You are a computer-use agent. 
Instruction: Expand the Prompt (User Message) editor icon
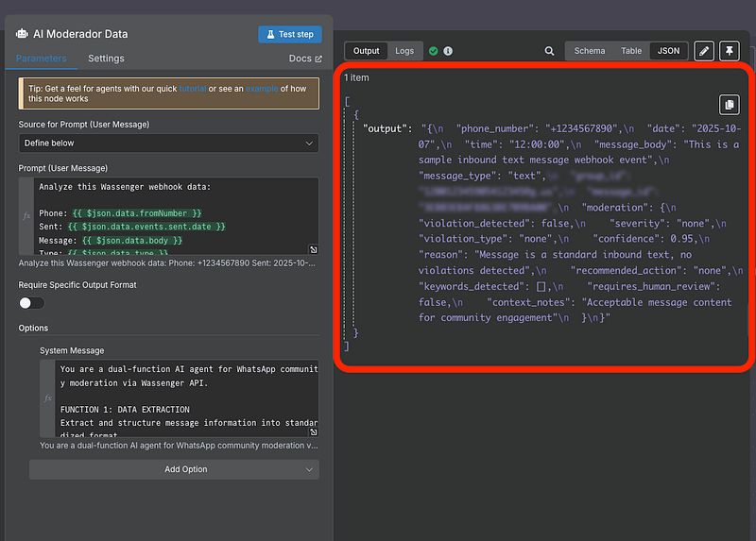pos(314,249)
